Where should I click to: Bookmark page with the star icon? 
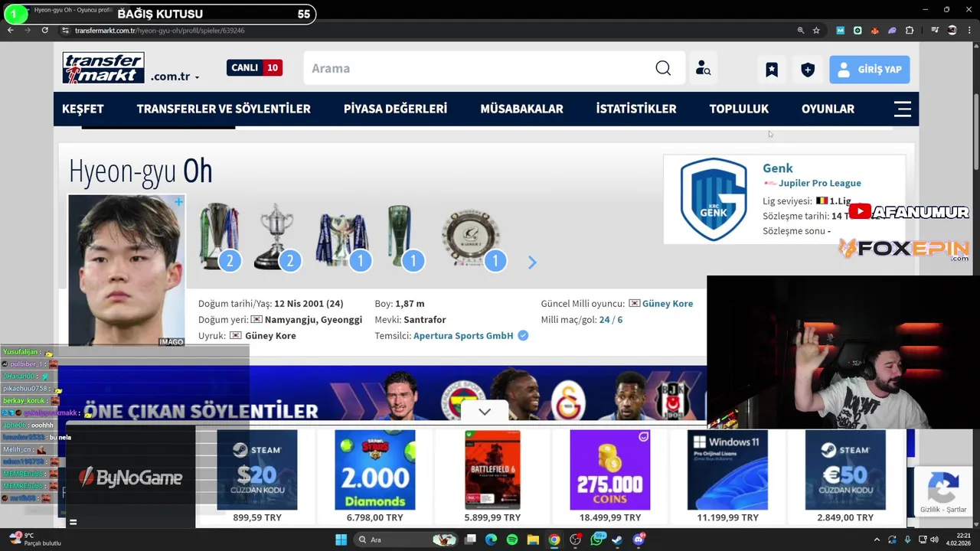pyautogui.click(x=816, y=30)
